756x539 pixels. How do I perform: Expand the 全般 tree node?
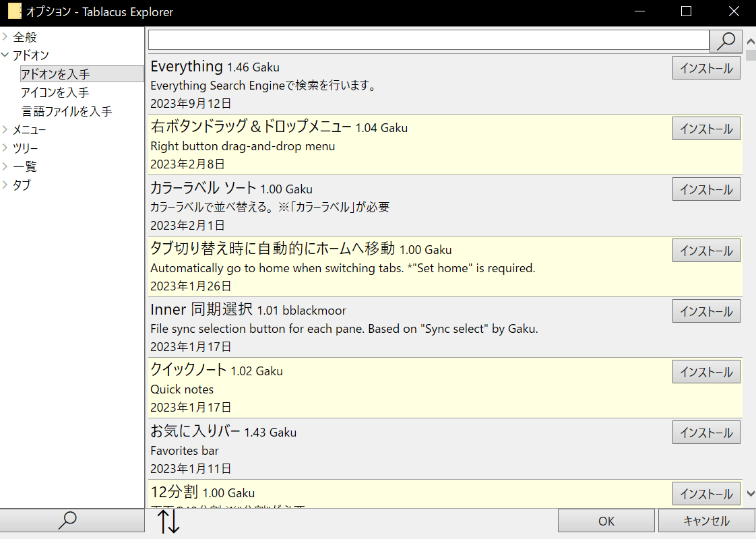tap(5, 36)
